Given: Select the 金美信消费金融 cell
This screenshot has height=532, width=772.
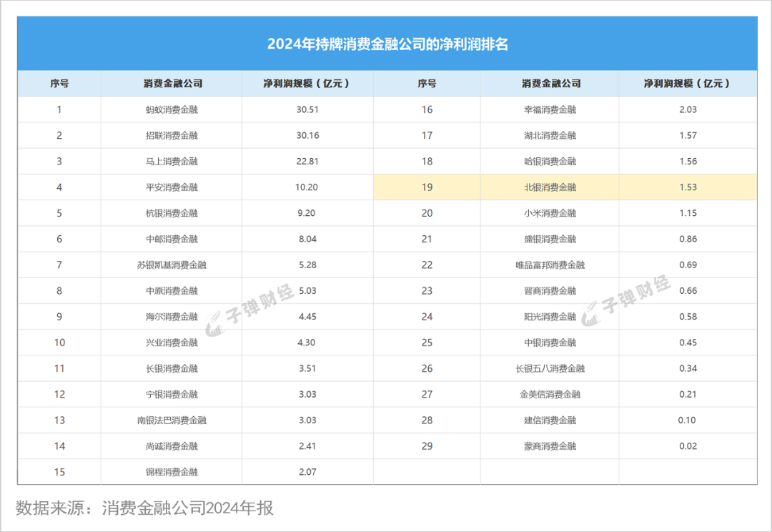Looking at the screenshot, I should 550,394.
